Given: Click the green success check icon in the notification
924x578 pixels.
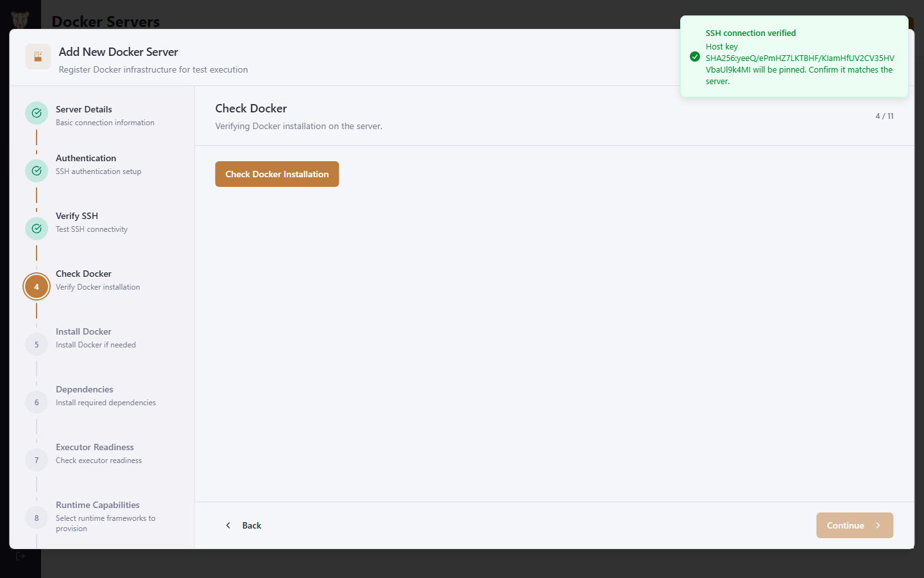Looking at the screenshot, I should [x=695, y=57].
